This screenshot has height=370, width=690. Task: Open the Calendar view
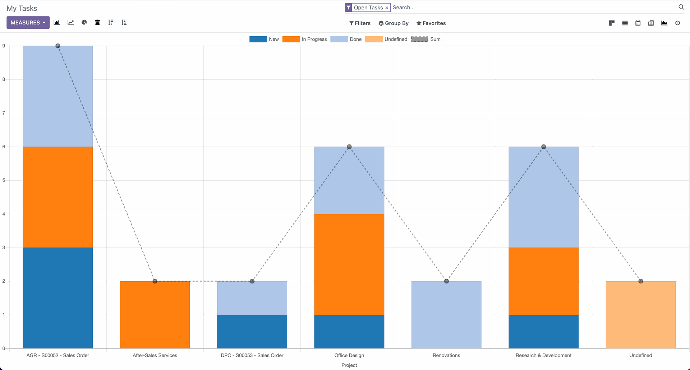pos(638,23)
